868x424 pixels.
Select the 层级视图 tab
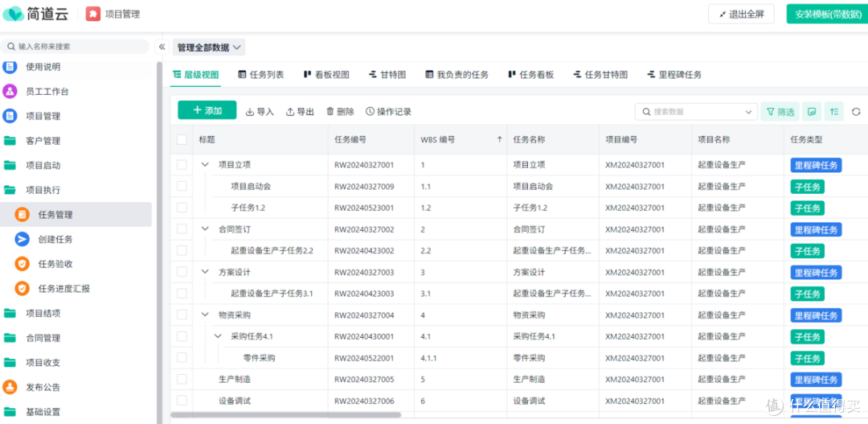(196, 75)
